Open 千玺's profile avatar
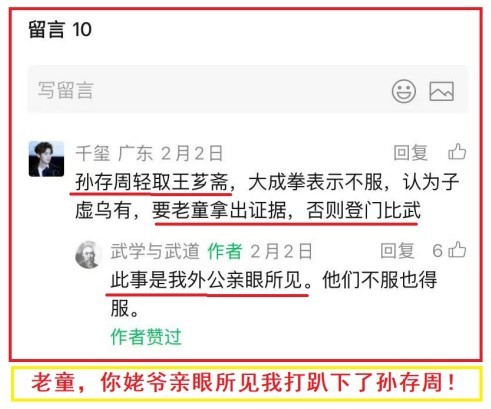This screenshot has width=491, height=409. (46, 159)
